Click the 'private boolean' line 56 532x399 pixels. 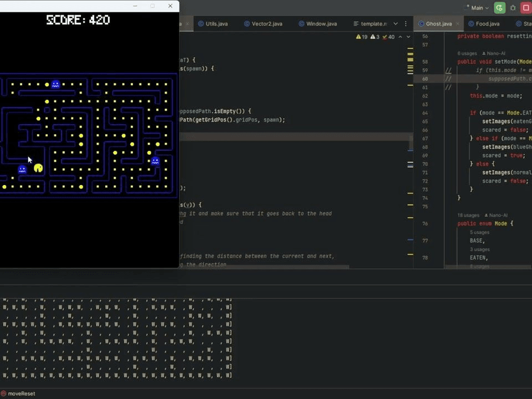tap(494, 36)
